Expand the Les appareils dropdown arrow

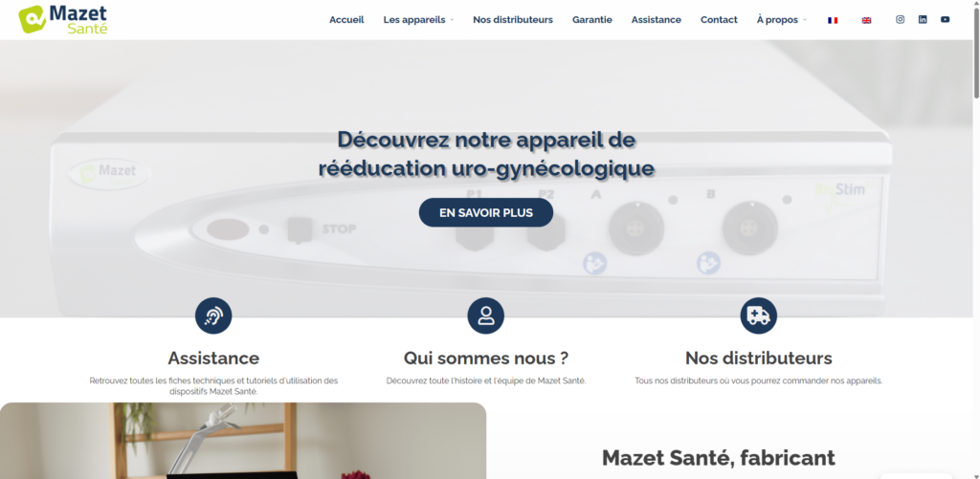[x=452, y=20]
